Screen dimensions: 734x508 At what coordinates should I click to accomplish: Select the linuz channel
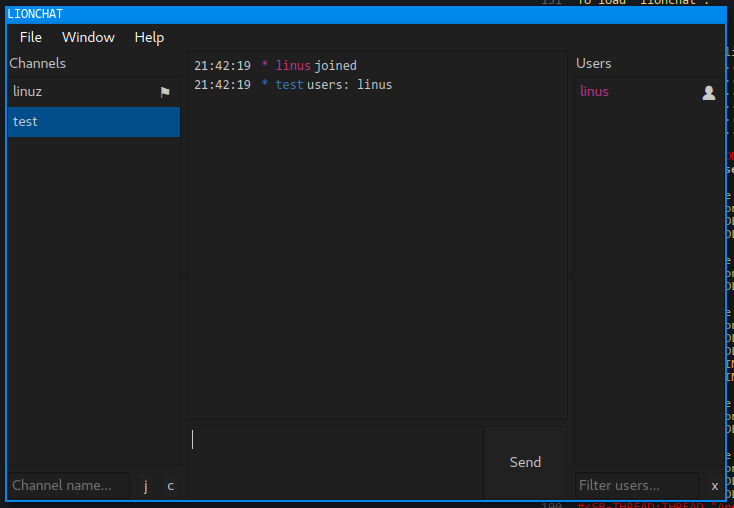[x=94, y=92]
